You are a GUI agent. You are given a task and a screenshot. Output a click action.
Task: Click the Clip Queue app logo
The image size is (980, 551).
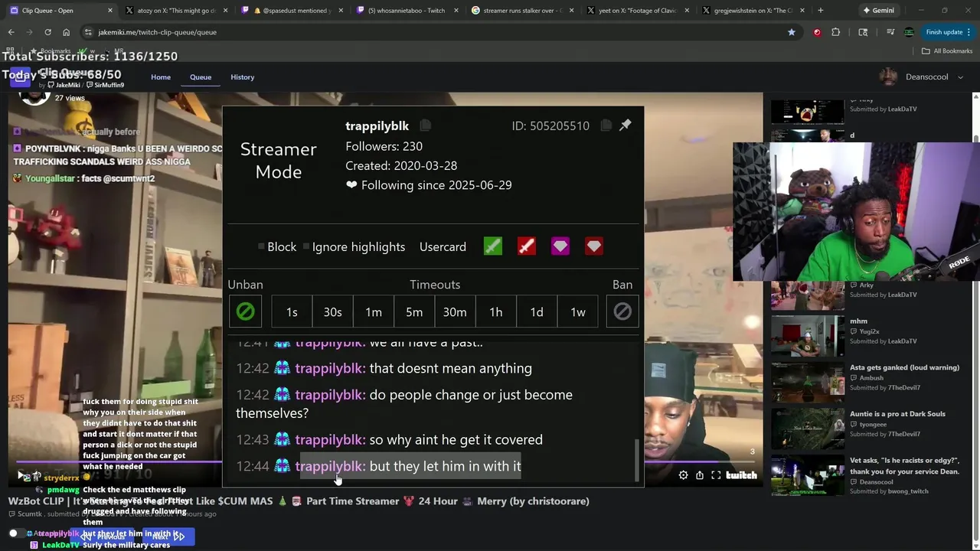[x=20, y=77]
